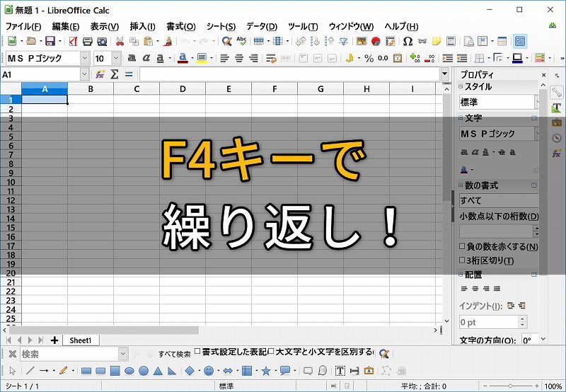
Task: Select the smiley symbol shapes tool
Action: pyautogui.click(x=209, y=370)
